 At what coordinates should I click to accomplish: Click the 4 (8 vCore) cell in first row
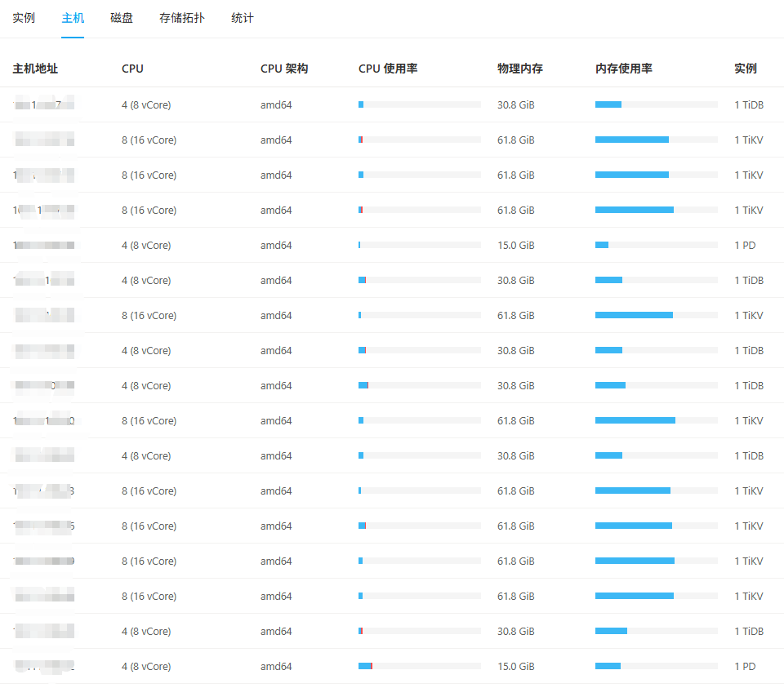click(146, 104)
